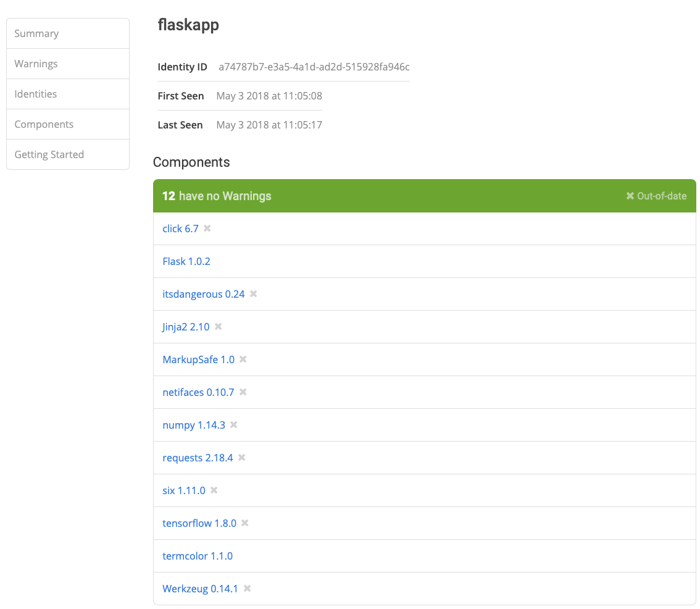
Task: Click out-of-date X icon beside MarkupSafe 1.0
Action: click(243, 359)
